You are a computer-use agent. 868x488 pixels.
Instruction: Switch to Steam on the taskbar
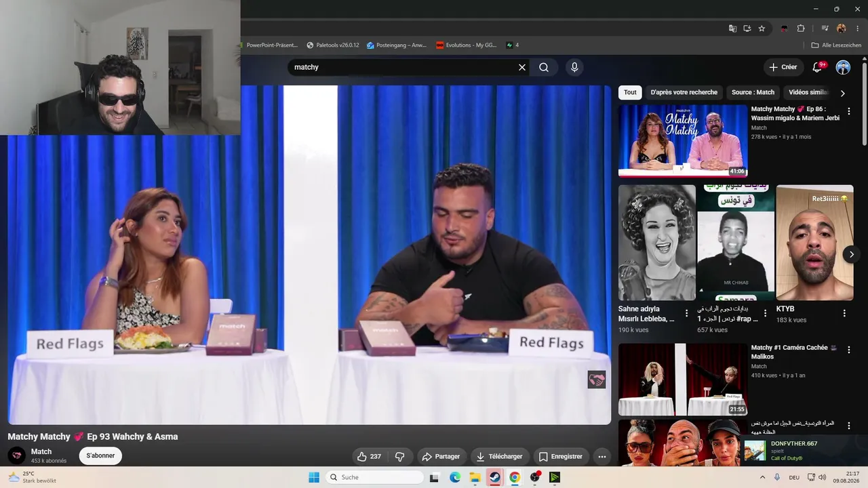coord(495,477)
